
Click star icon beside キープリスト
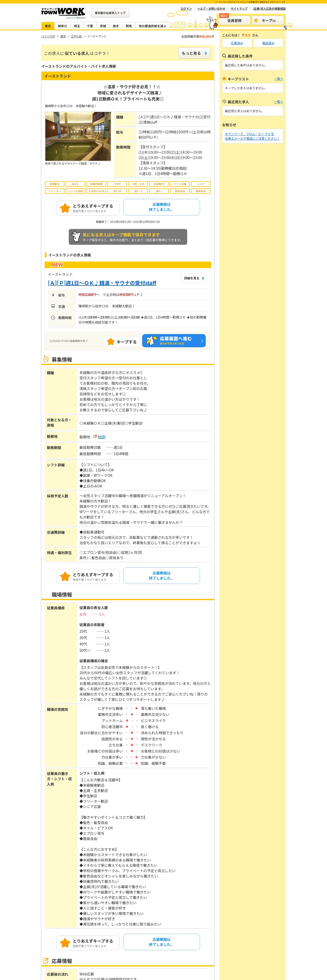[224, 79]
